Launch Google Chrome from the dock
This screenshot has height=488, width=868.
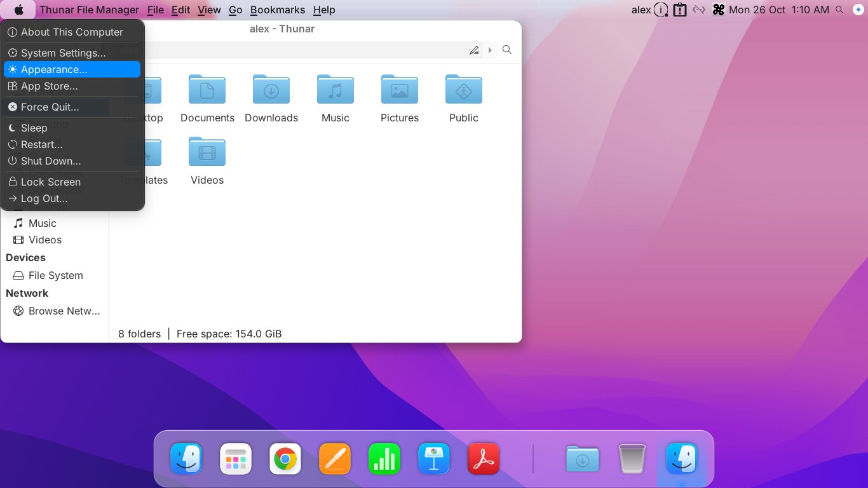click(x=285, y=459)
